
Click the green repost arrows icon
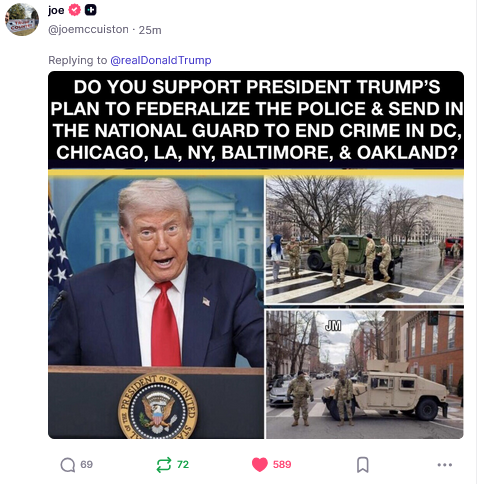(x=164, y=464)
